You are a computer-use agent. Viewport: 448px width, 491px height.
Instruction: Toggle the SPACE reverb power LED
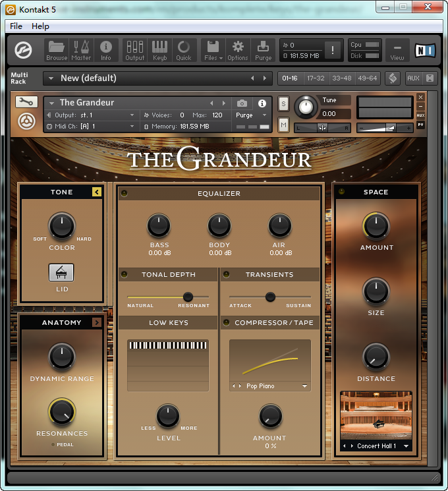(341, 191)
